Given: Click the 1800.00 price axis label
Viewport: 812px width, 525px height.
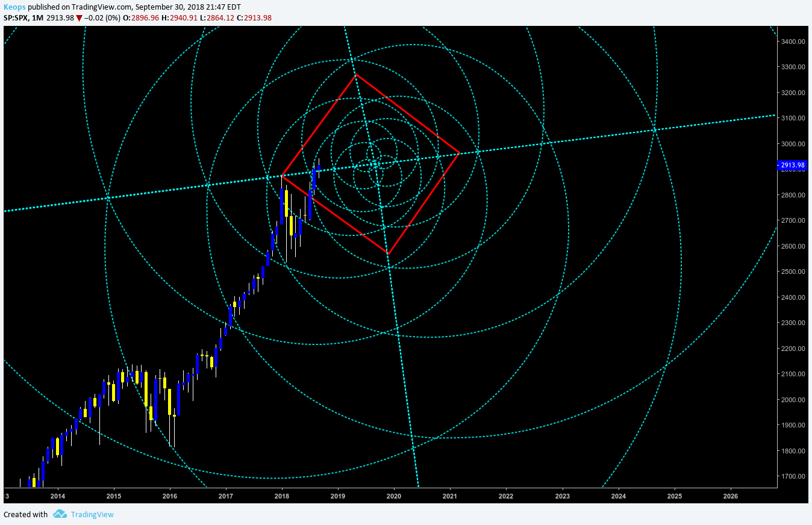Looking at the screenshot, I should pyautogui.click(x=793, y=451).
